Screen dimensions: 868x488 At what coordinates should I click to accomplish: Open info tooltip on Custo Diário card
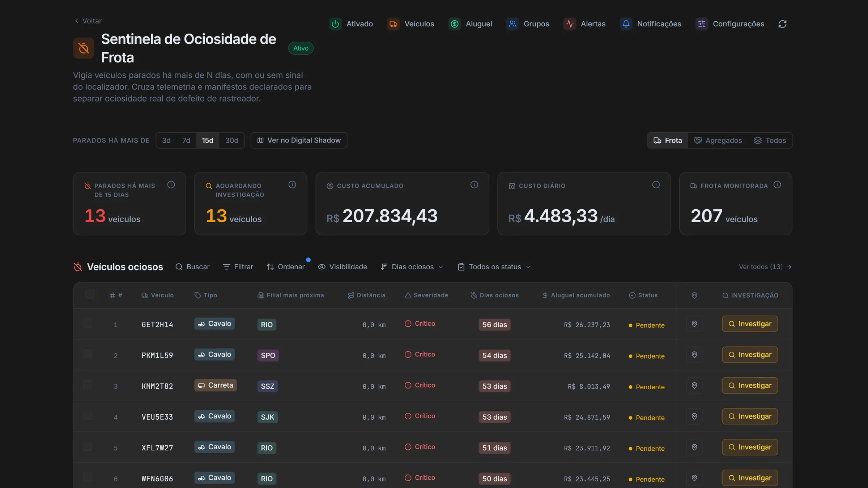(x=656, y=185)
